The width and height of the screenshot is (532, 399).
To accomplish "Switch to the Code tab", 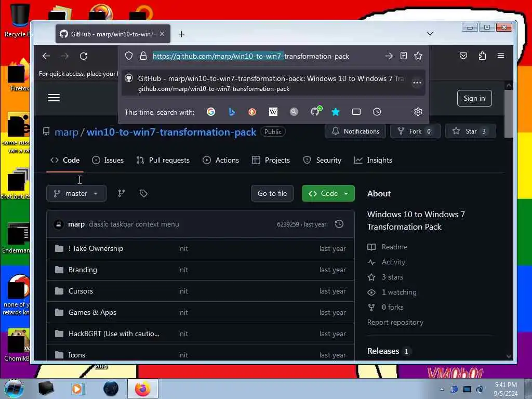I will pyautogui.click(x=65, y=160).
